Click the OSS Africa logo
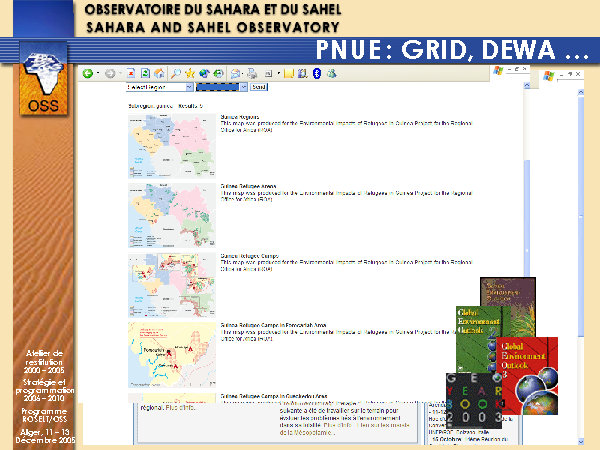The width and height of the screenshot is (600, 450). (x=43, y=79)
